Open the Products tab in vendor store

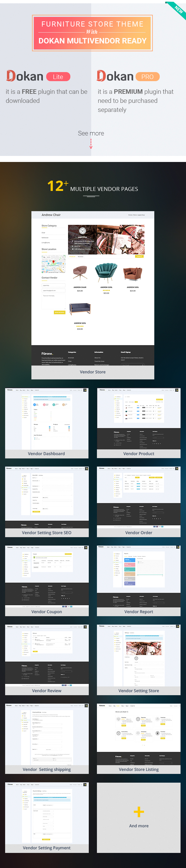(x=72, y=256)
